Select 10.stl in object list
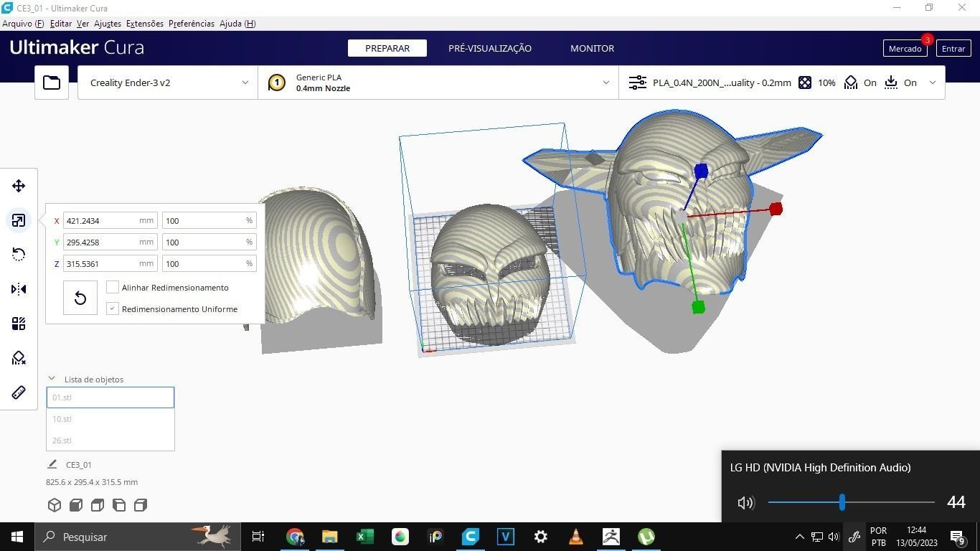Screen dimensions: 980x551 point(110,419)
